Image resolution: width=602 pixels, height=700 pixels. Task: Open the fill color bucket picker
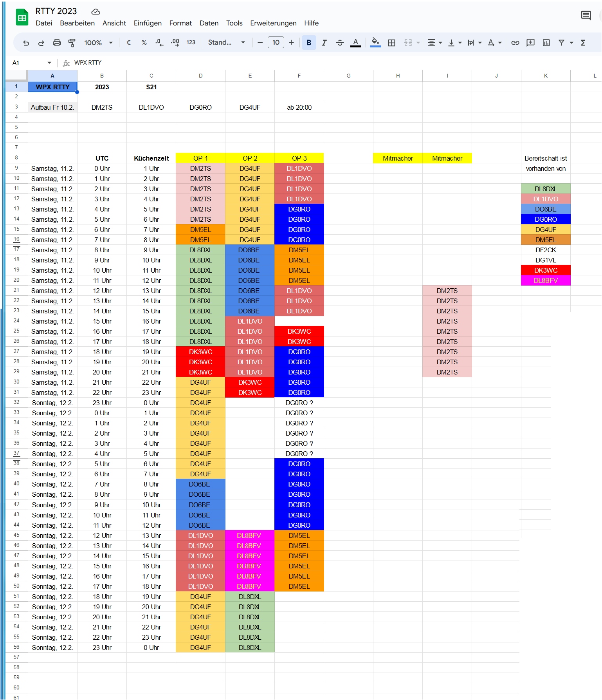[x=375, y=43]
